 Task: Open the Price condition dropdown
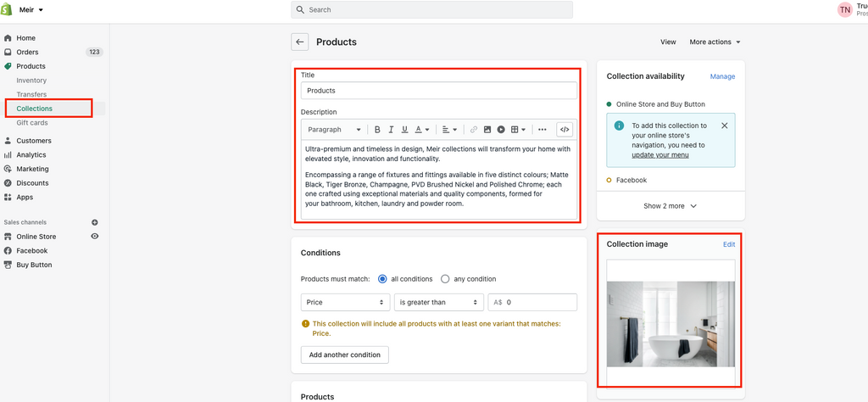coord(346,302)
